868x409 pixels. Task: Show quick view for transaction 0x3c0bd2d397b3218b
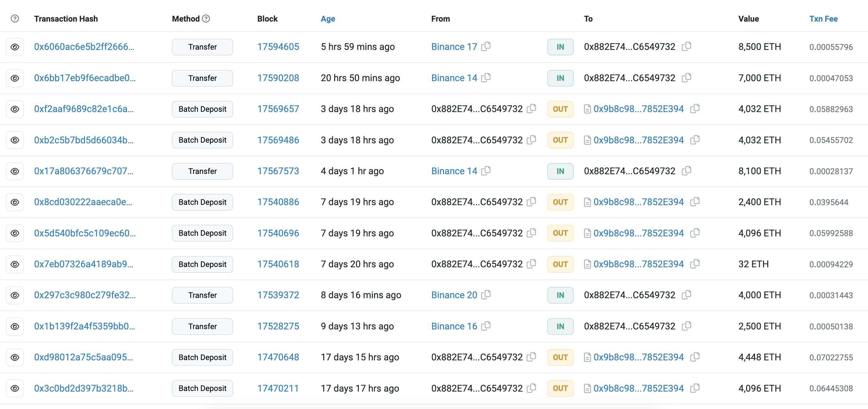pyautogui.click(x=15, y=388)
